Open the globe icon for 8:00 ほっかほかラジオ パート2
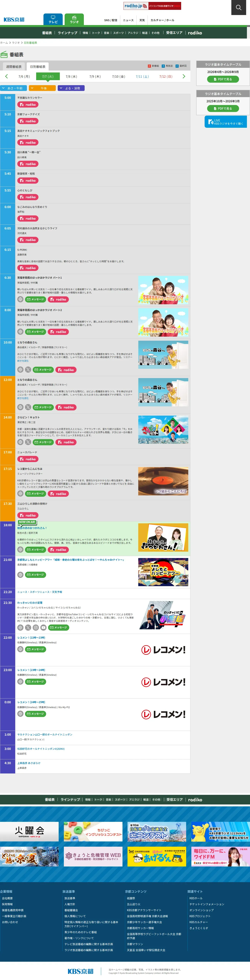This screenshot has width=250, height=980. click(x=21, y=332)
